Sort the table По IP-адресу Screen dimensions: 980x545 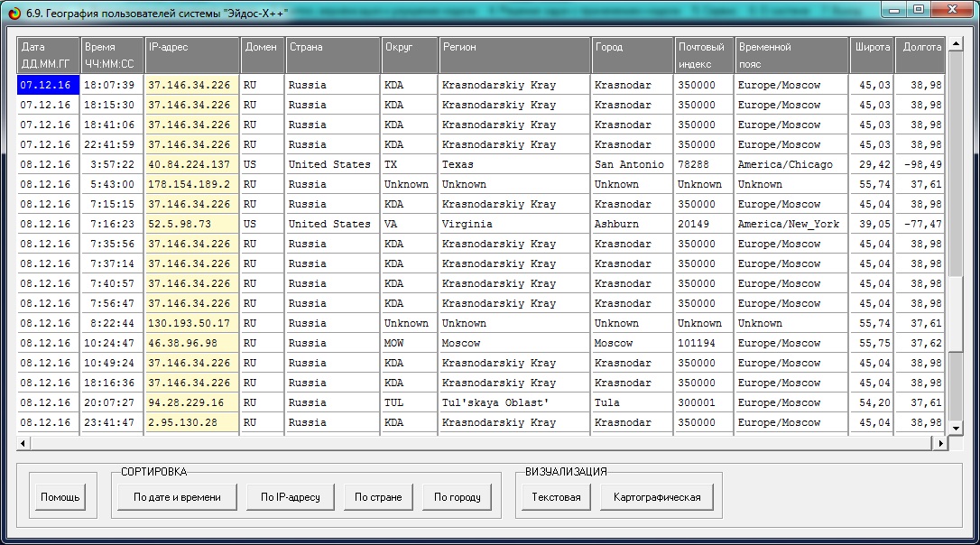pyautogui.click(x=290, y=497)
